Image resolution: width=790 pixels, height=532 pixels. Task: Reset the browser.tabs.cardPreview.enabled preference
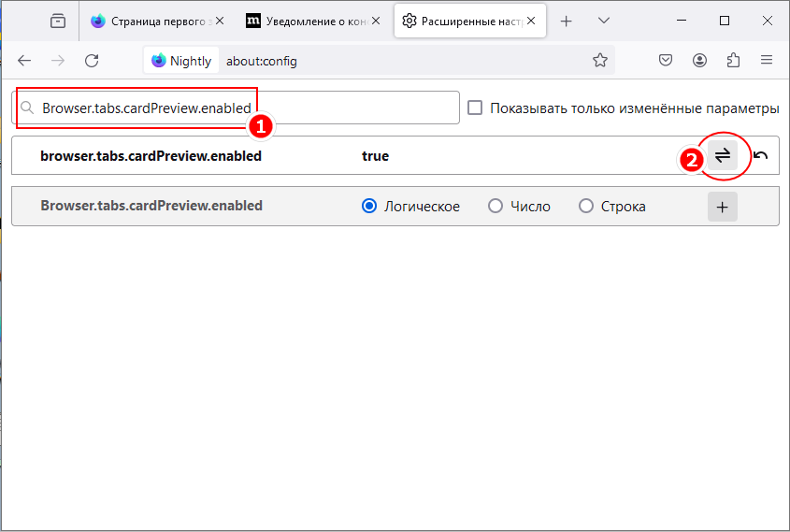(760, 156)
